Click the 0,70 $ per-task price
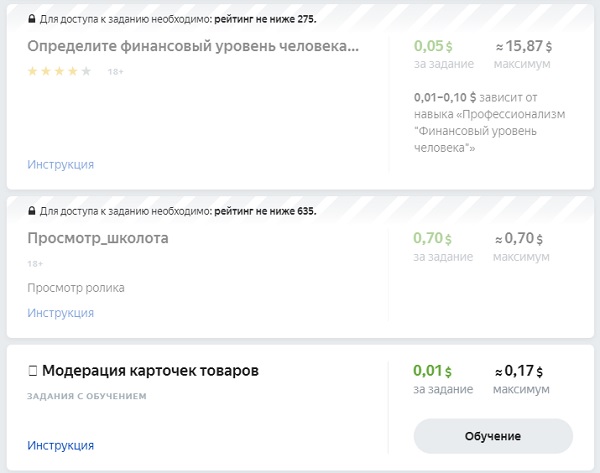This screenshot has width=600, height=473. pyautogui.click(x=432, y=238)
